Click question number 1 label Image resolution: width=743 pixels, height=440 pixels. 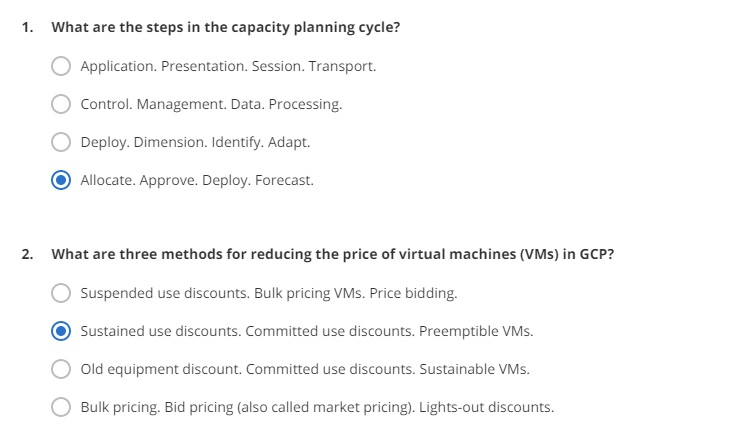click(27, 27)
